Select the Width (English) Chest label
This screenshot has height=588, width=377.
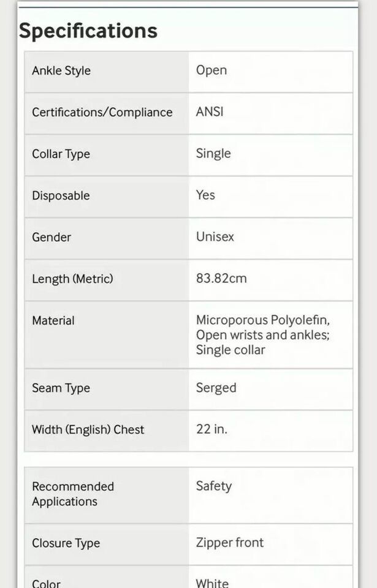88,429
